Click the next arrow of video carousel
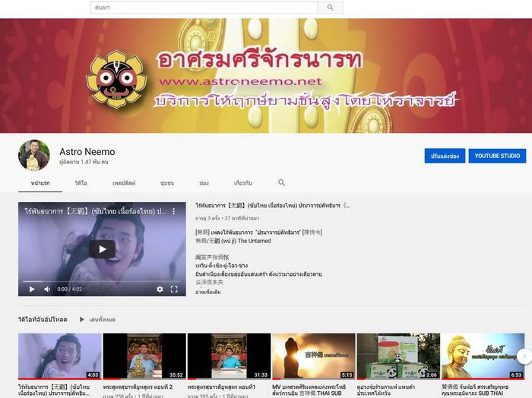The height and width of the screenshot is (398, 532). click(524, 356)
